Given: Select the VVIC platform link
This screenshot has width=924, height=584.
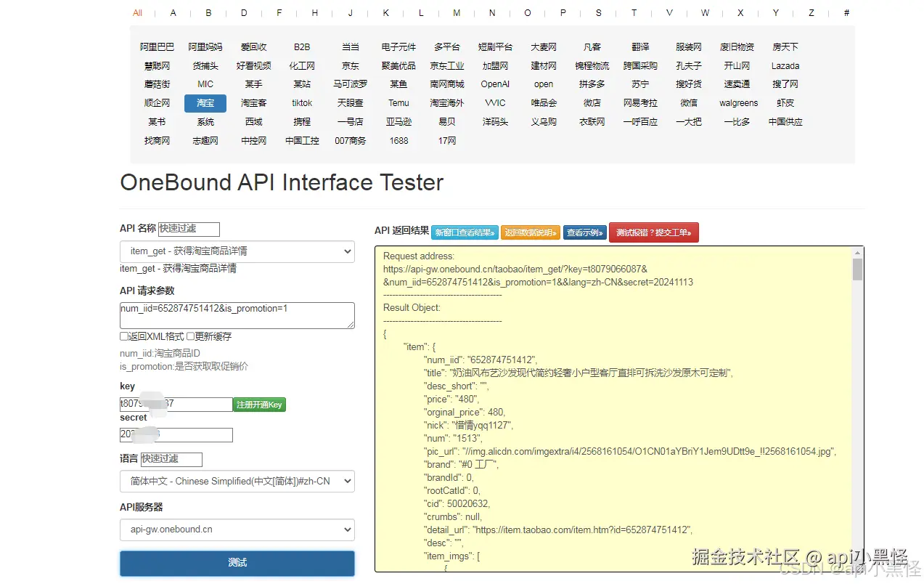Looking at the screenshot, I should coord(495,103).
